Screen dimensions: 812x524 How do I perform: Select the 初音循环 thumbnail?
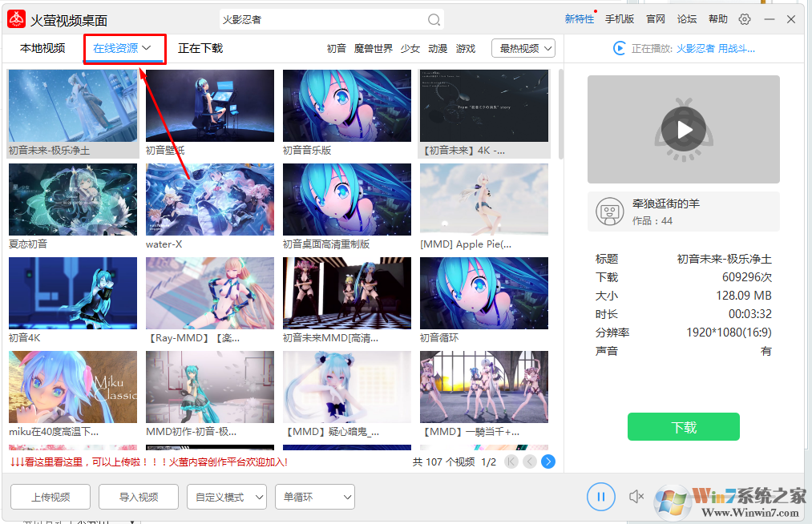click(x=483, y=293)
